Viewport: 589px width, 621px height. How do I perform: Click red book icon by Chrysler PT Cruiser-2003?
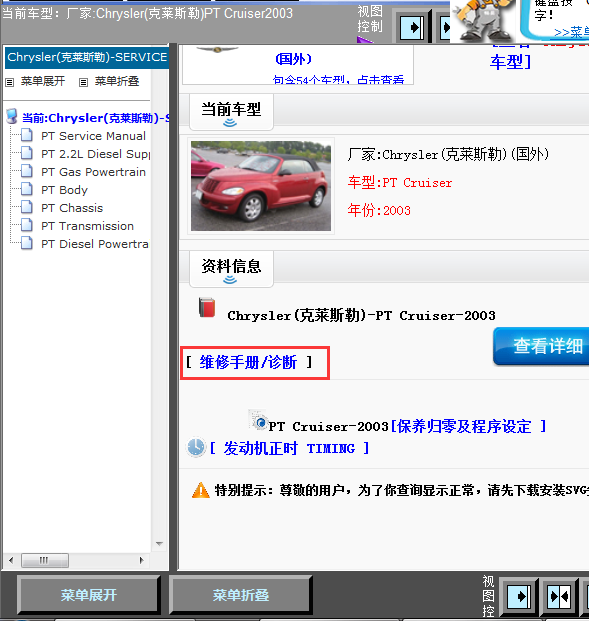207,308
